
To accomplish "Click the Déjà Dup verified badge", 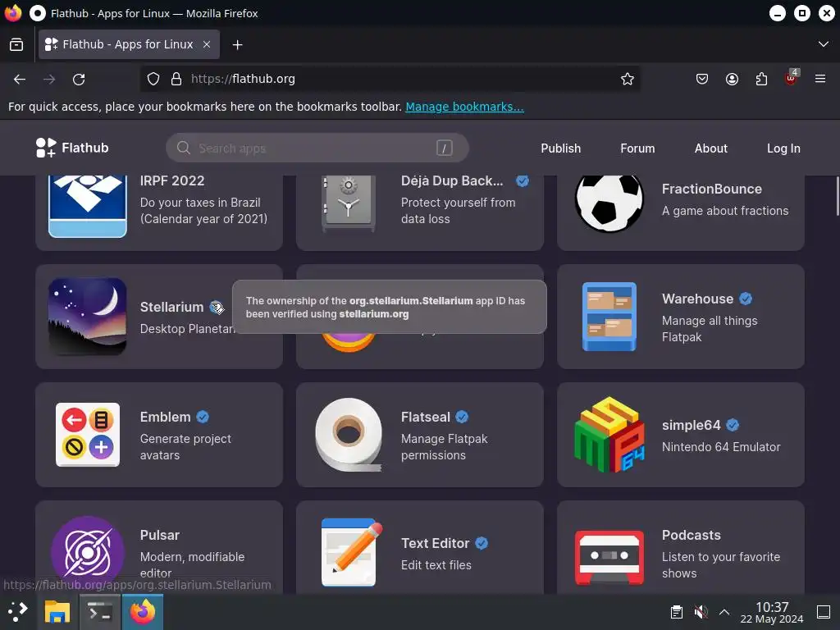I will click(523, 181).
